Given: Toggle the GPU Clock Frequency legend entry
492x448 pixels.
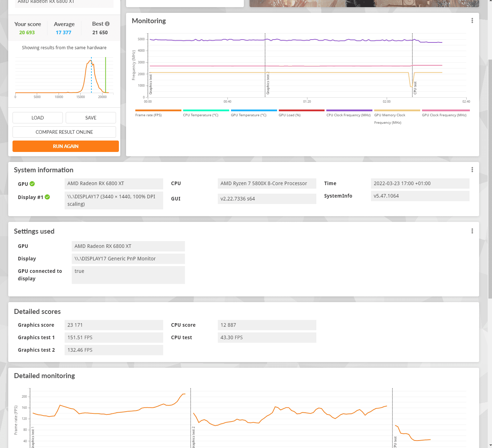Looking at the screenshot, I should (446, 113).
